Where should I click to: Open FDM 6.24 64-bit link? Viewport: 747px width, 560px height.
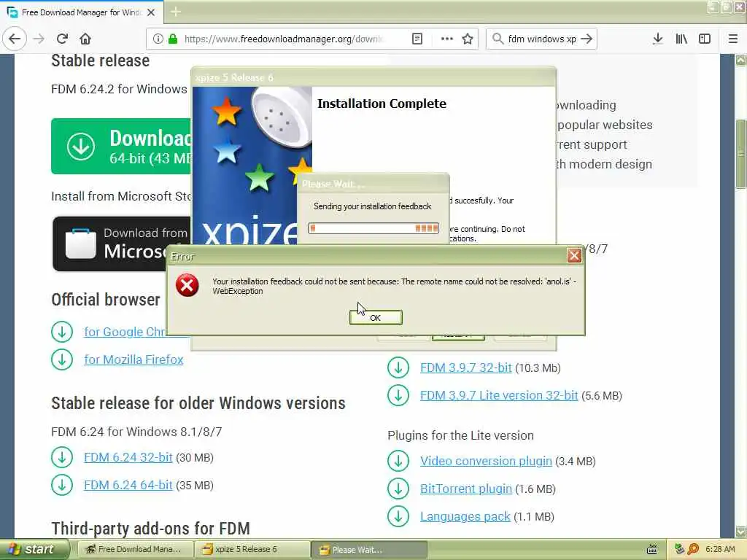128,485
